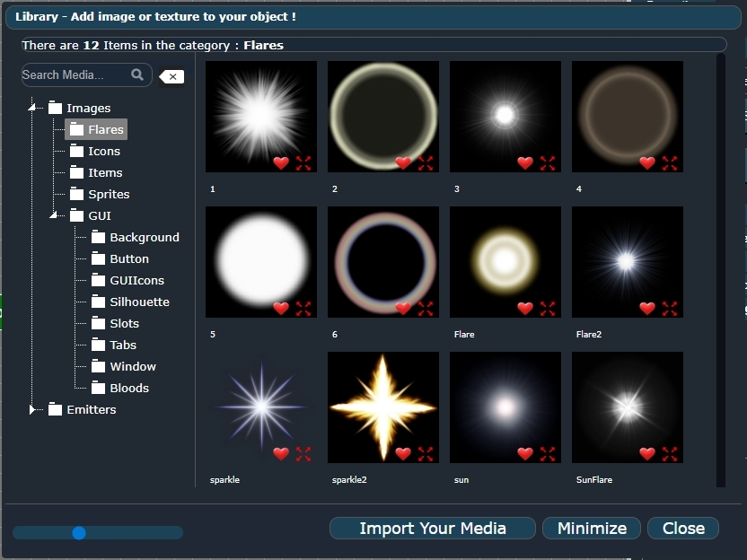
Task: Click expand arrows icon on Flare image
Action: click(x=548, y=309)
